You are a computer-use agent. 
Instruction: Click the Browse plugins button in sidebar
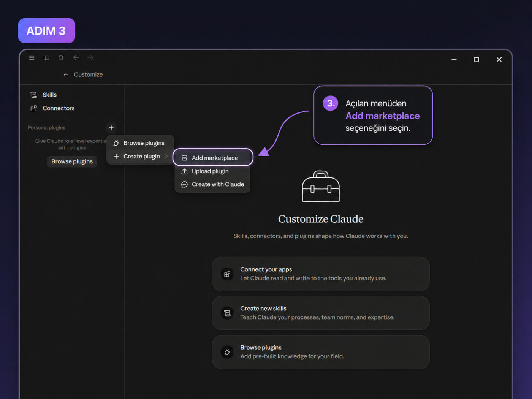click(72, 161)
